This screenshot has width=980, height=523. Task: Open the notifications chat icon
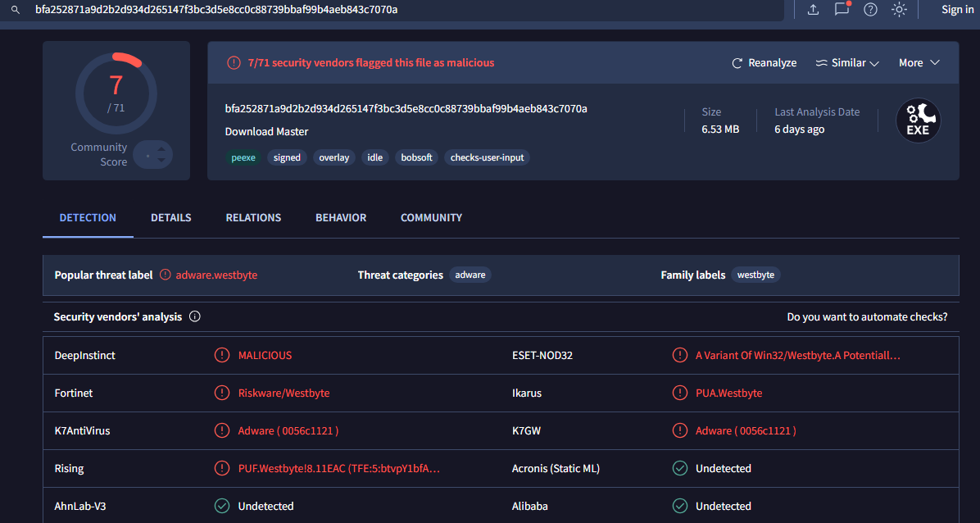[x=842, y=9]
